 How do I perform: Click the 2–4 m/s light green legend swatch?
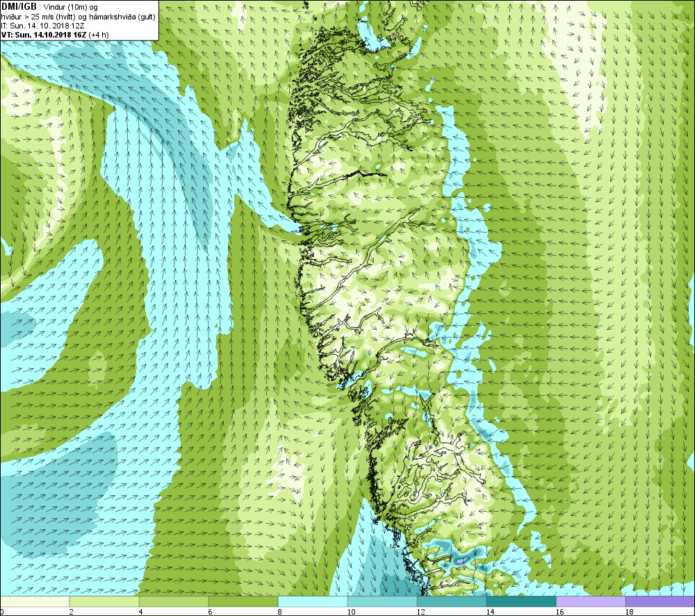[104, 601]
